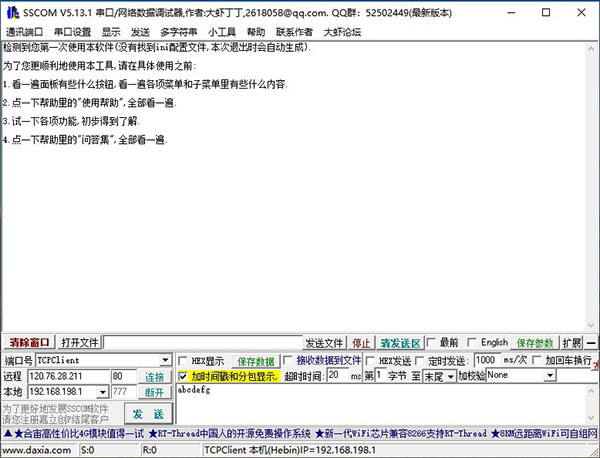The height and width of the screenshot is (458, 600).
Task: Toggle the 定时发送 checkbox
Action: 420,361
